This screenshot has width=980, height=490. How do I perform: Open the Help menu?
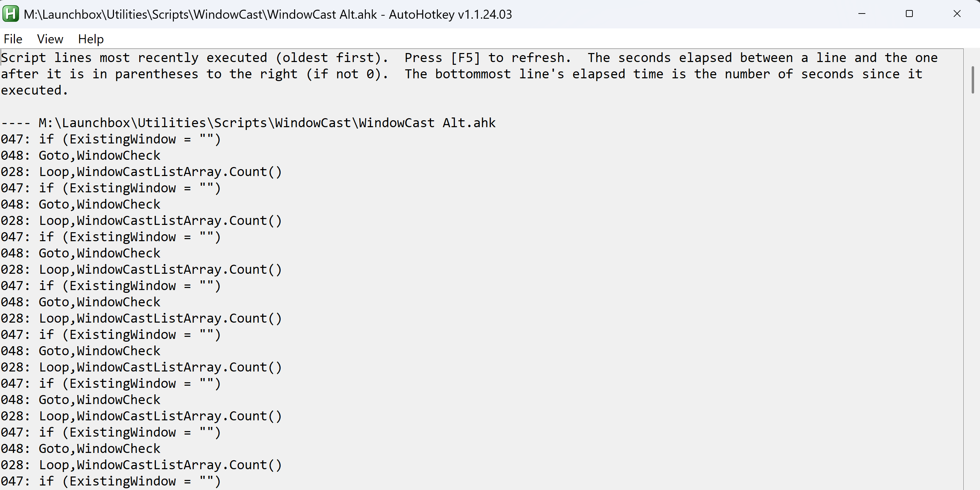pyautogui.click(x=90, y=39)
